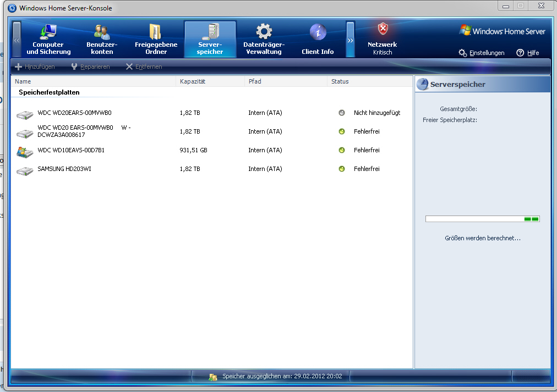Viewport: 557px width, 392px height.
Task: Open the Hilfe help link
Action: coord(527,53)
